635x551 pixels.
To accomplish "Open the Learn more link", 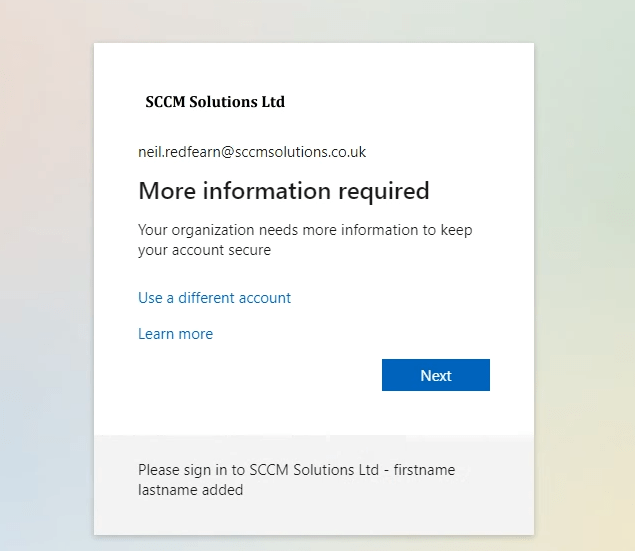I will (175, 334).
